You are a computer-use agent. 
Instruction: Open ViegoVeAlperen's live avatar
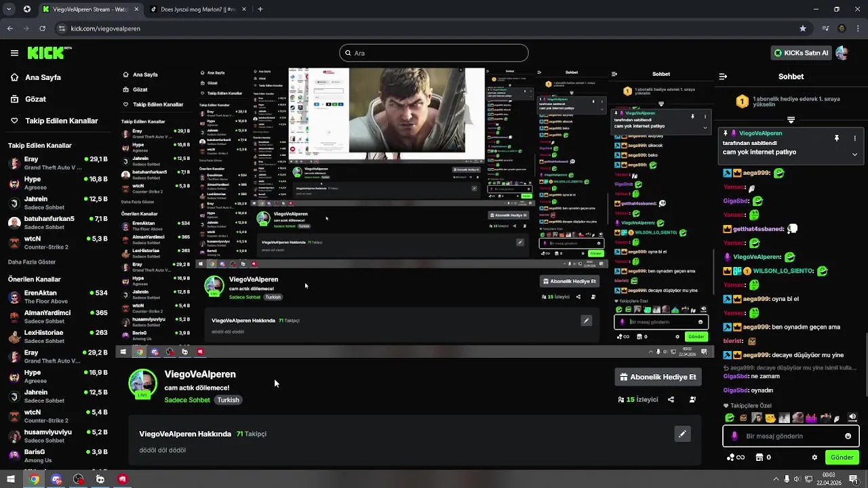[142, 384]
